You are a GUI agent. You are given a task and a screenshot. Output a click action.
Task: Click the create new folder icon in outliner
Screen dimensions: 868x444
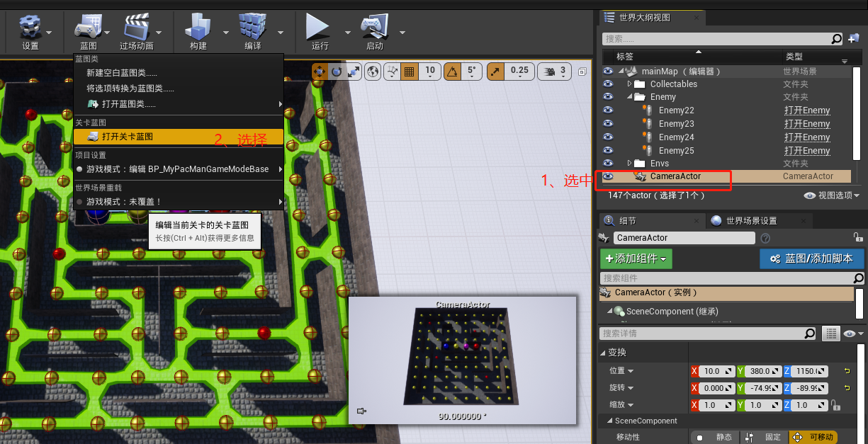click(x=853, y=39)
